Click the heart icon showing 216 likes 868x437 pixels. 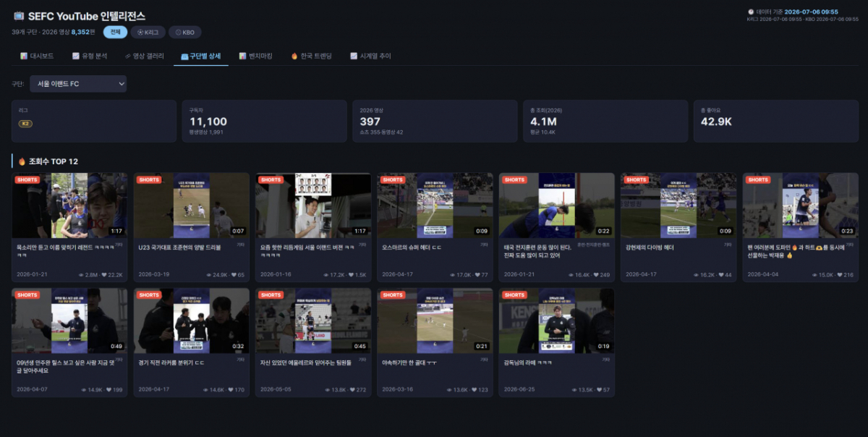840,275
